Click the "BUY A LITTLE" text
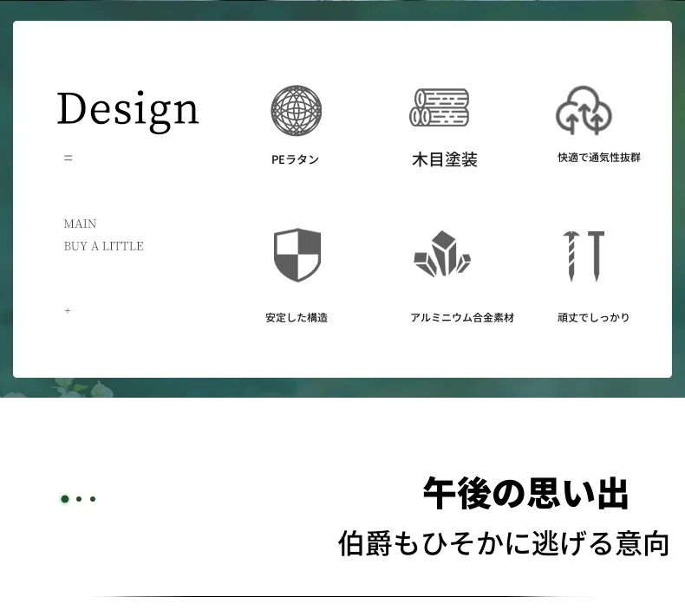 point(103,246)
